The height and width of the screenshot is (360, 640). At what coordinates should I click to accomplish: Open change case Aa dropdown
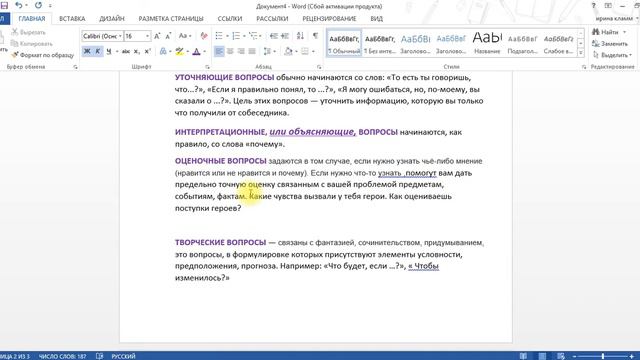pyautogui.click(x=184, y=36)
